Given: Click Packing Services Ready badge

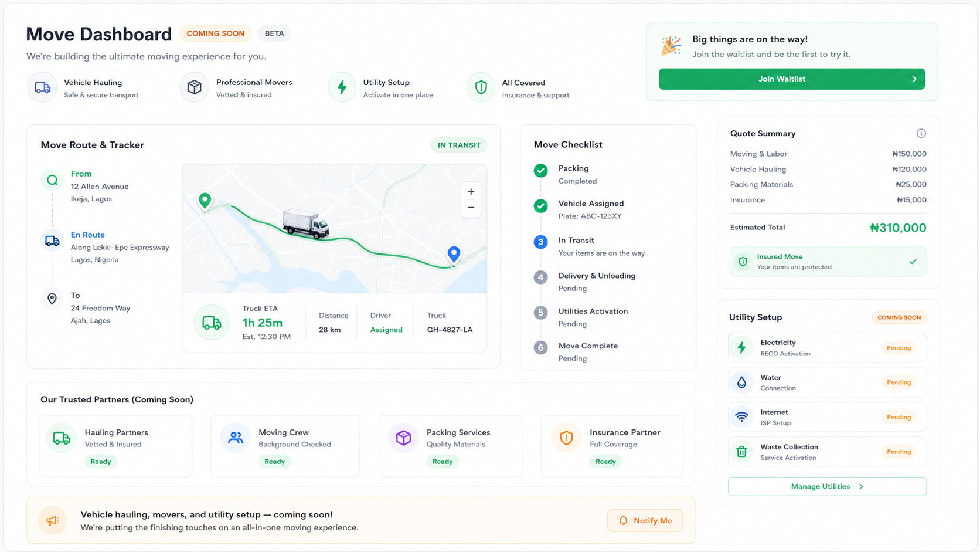Looking at the screenshot, I should pyautogui.click(x=443, y=462).
